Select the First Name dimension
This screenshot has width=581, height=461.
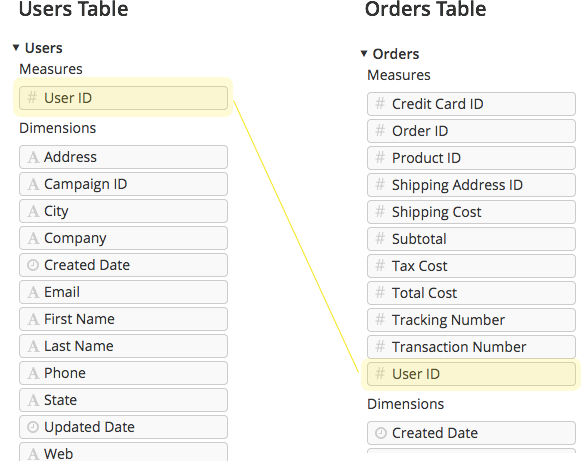[x=123, y=319]
